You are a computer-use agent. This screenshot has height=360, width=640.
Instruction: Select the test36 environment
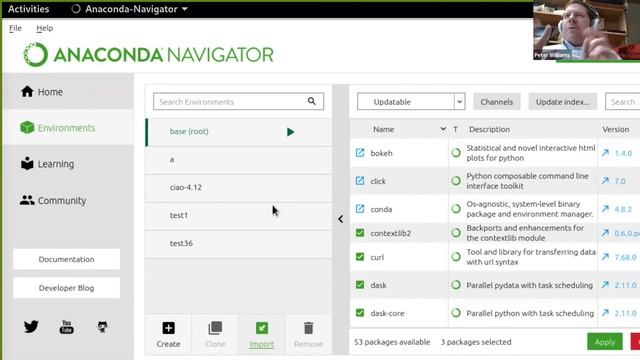(x=238, y=244)
